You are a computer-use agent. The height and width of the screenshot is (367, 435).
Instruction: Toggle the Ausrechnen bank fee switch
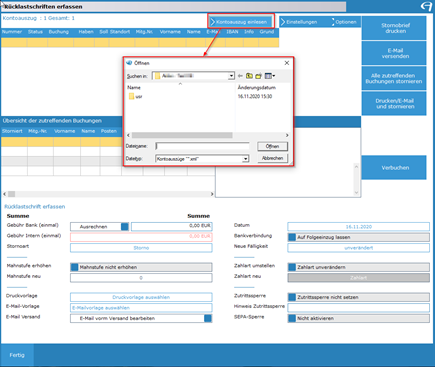125,227
